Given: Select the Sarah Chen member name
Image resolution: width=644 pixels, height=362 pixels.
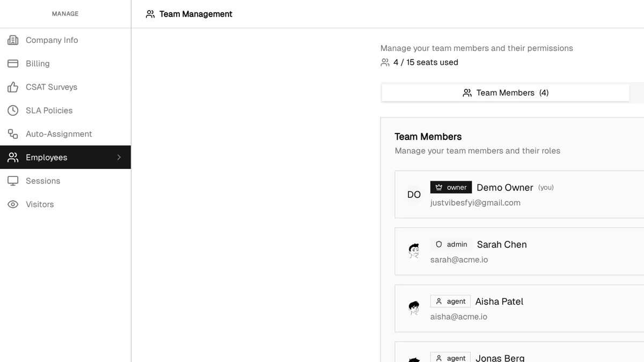Looking at the screenshot, I should [502, 244].
